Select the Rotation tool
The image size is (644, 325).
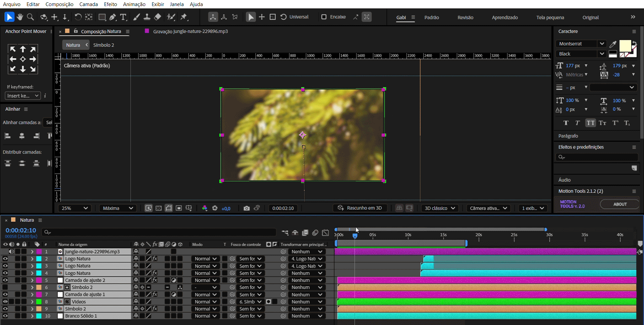(x=78, y=17)
